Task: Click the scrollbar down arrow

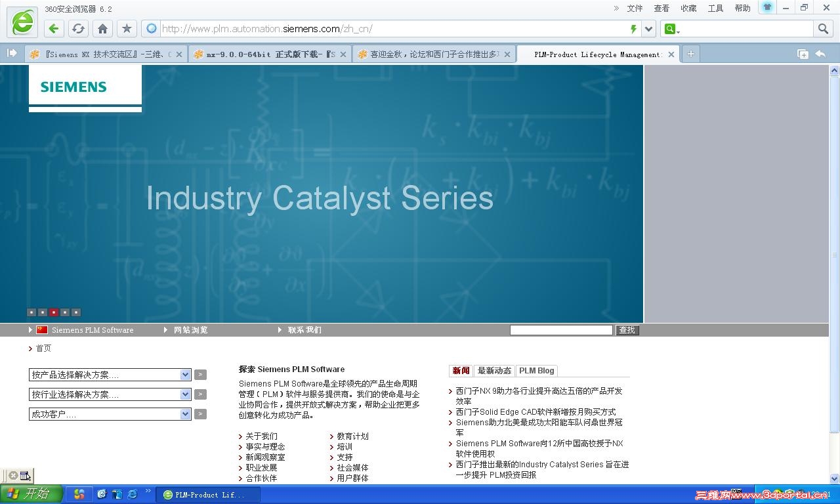Action: 835,478
